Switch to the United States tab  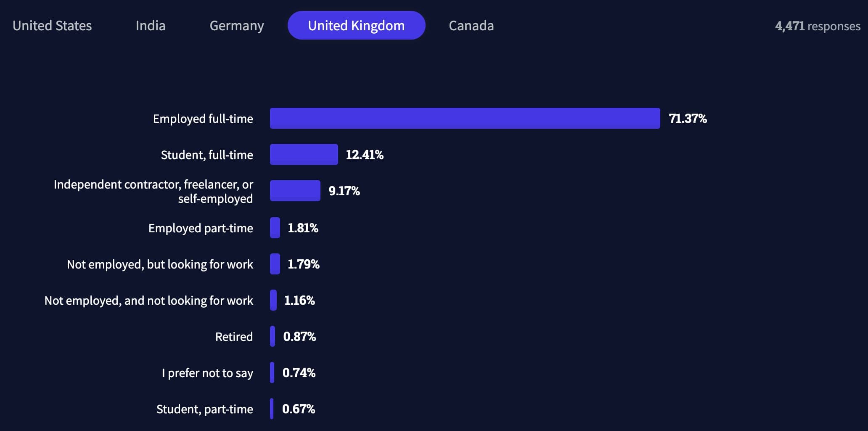(x=52, y=26)
